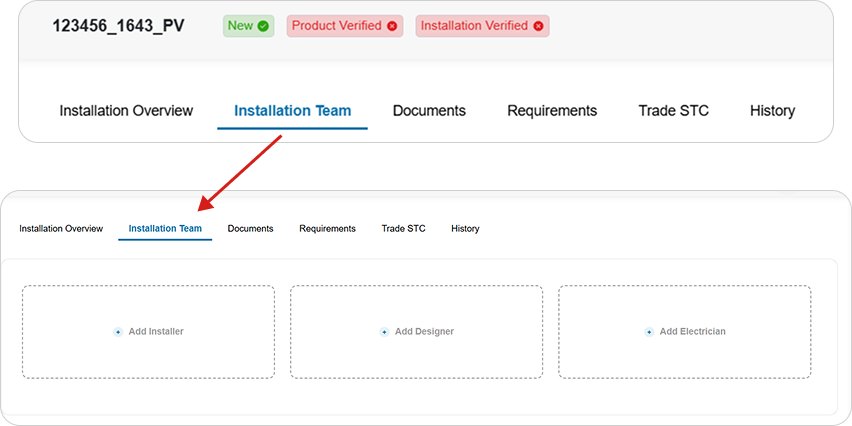The width and height of the screenshot is (852, 426).
Task: Click the green check icon in New badge
Action: pyautogui.click(x=263, y=26)
